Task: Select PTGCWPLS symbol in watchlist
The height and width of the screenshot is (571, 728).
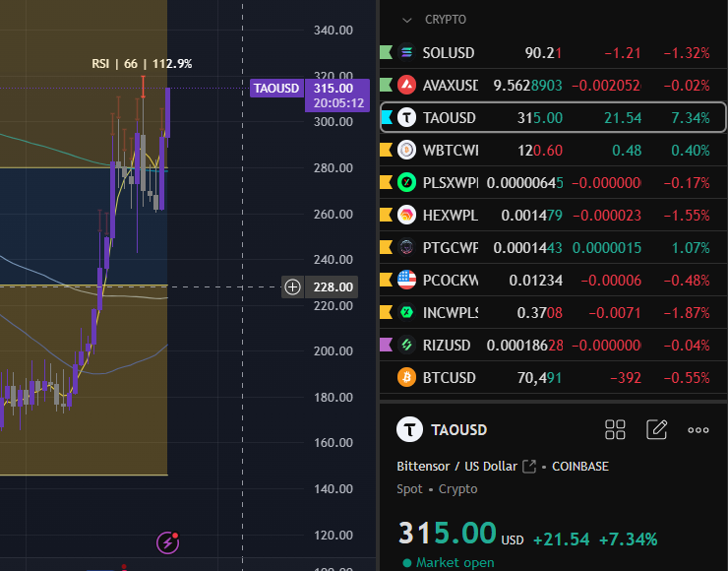Action: pos(451,248)
